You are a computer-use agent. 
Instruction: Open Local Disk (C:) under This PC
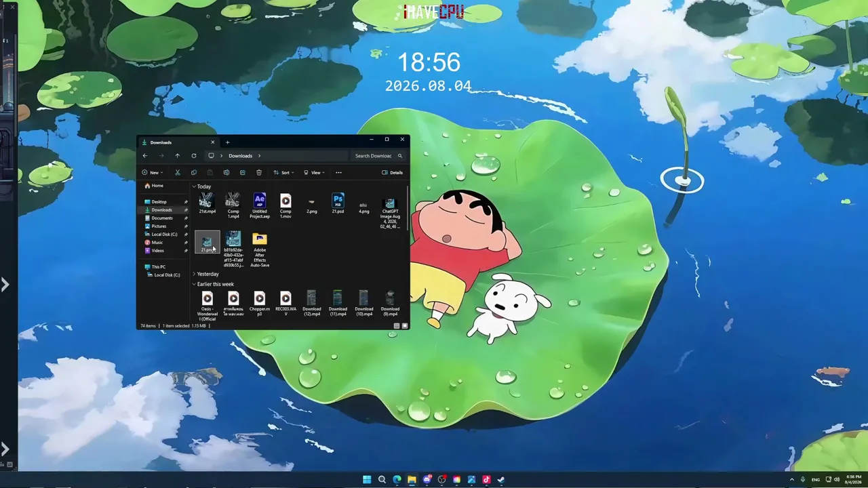point(164,275)
